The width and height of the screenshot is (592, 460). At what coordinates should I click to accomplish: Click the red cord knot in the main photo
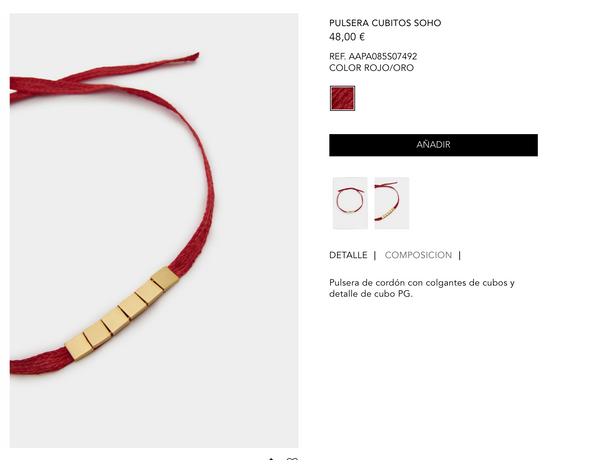[57, 84]
